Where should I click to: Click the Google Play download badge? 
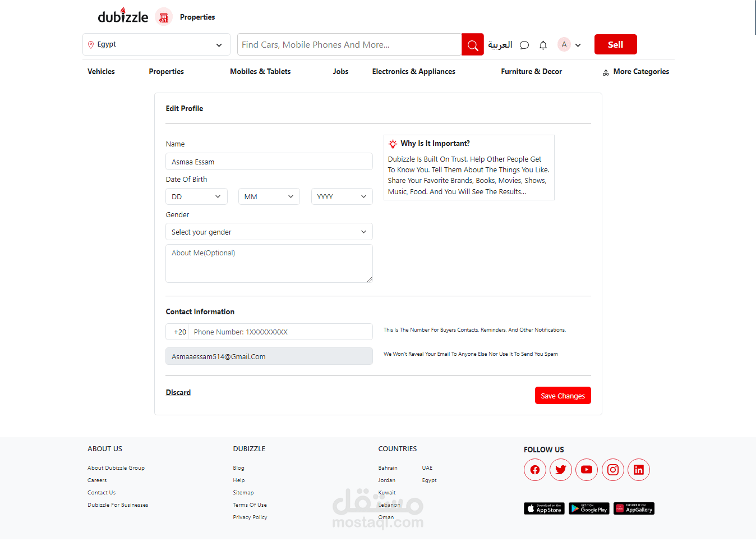[589, 508]
